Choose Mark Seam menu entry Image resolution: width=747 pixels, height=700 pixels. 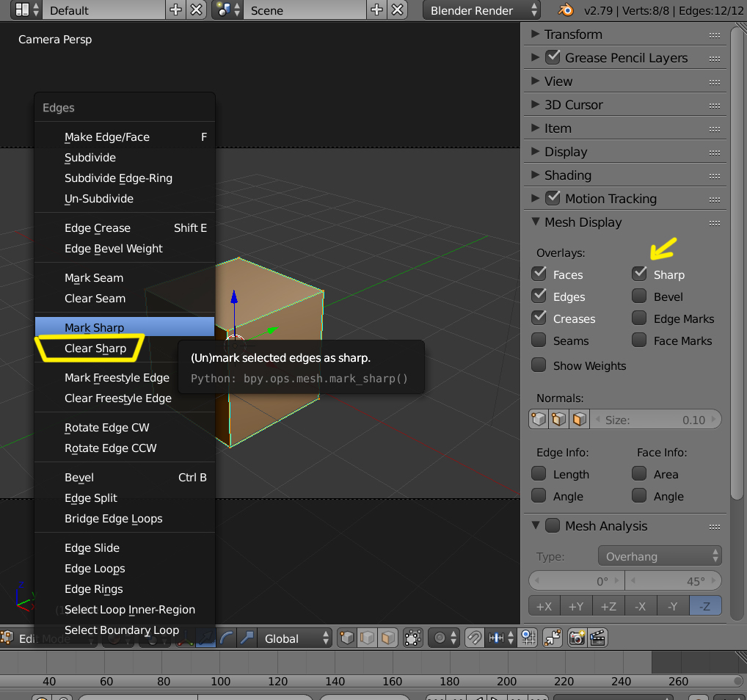(124, 278)
